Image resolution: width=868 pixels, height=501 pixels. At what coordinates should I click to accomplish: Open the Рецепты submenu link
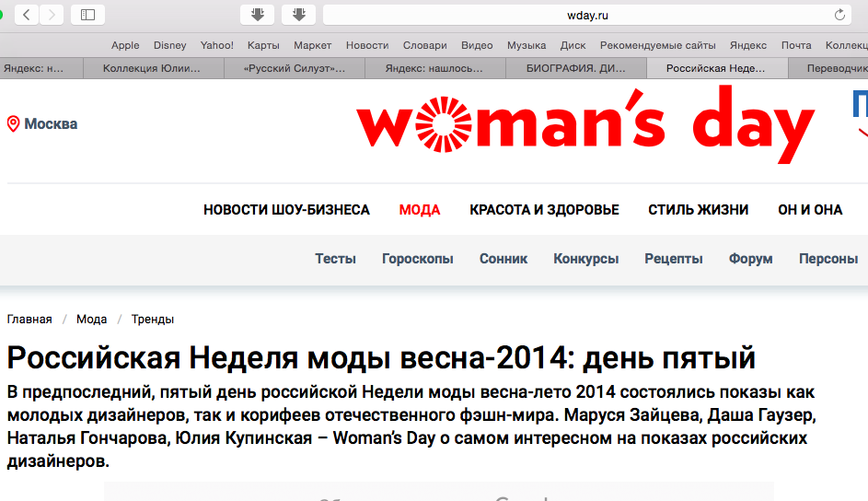click(673, 259)
